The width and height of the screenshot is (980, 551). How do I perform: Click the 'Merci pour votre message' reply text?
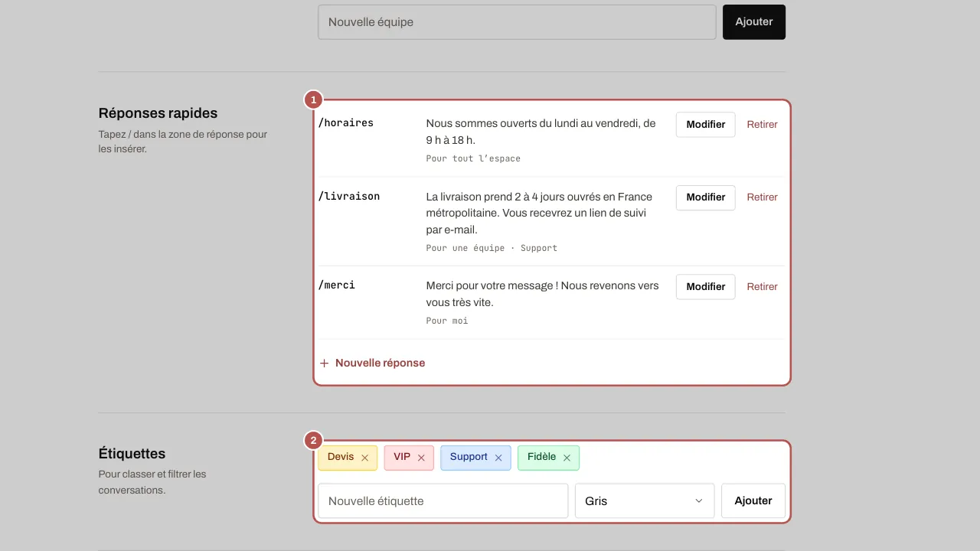(542, 294)
